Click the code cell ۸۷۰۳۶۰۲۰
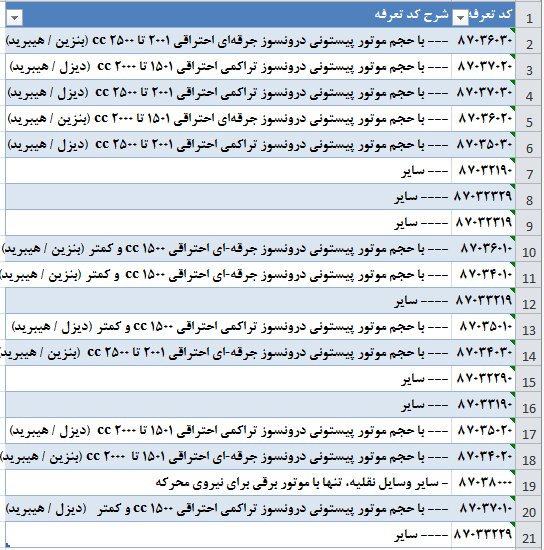The width and height of the screenshot is (544, 550). 483,119
